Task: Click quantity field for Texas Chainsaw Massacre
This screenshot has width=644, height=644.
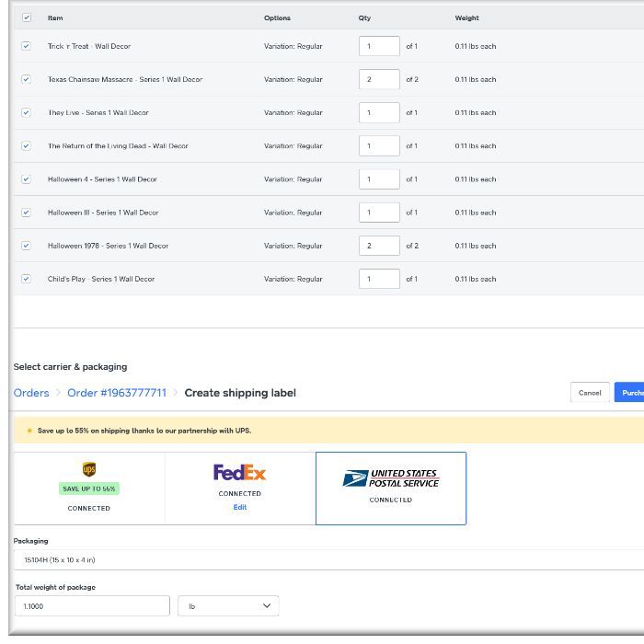Action: [378, 80]
